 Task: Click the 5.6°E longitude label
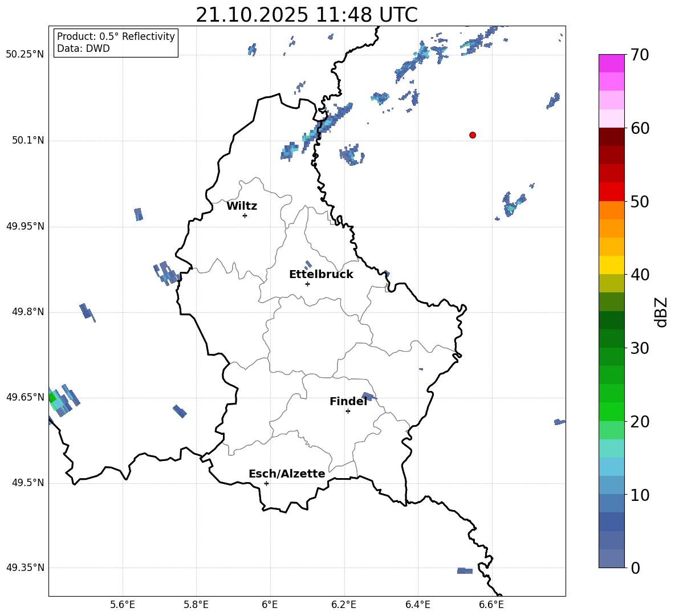(123, 605)
